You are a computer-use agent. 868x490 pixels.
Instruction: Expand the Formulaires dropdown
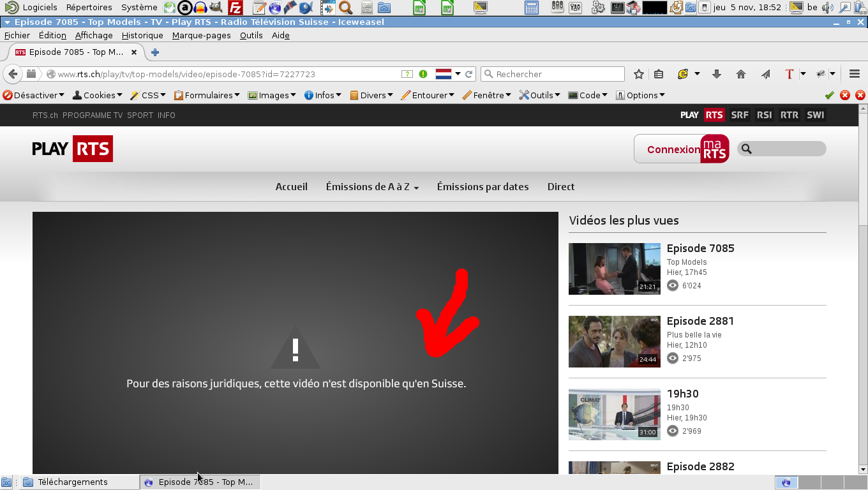(x=207, y=95)
